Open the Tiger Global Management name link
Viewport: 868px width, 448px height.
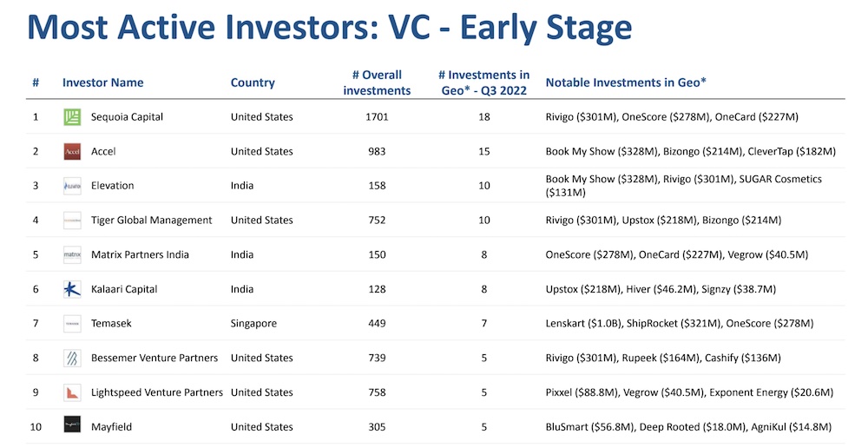(x=151, y=221)
